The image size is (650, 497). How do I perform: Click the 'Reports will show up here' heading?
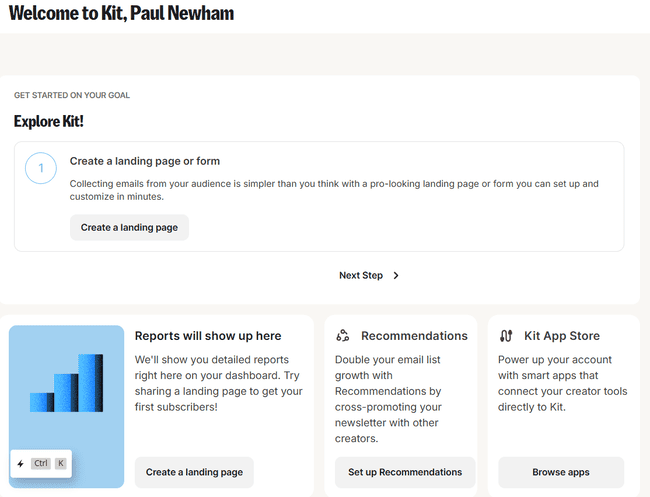208,336
